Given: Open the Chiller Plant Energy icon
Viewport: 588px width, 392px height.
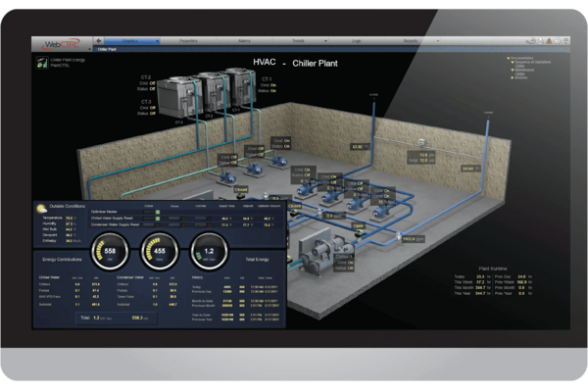Looking at the screenshot, I should (42, 63).
